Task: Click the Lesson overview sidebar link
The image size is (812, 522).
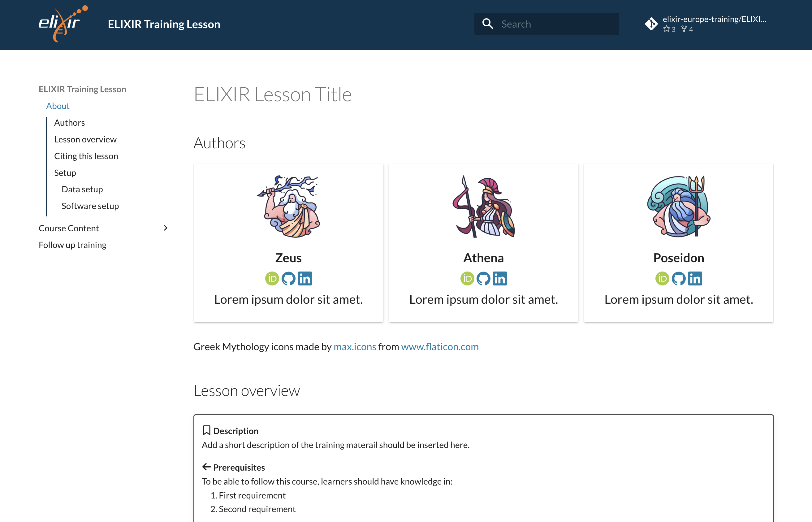Action: coord(85,139)
